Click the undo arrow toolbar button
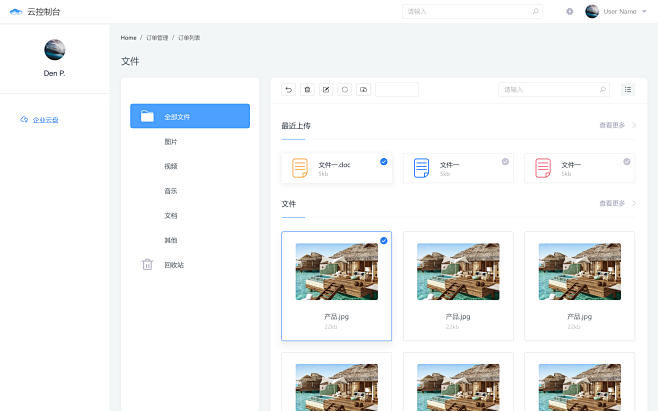This screenshot has height=411, width=658. click(x=288, y=89)
